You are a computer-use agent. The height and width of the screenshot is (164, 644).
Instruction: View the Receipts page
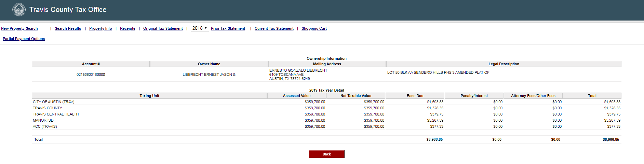click(x=128, y=29)
